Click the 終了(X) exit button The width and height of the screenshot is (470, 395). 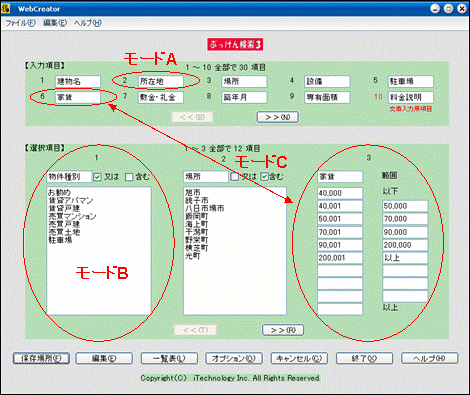[x=364, y=358]
